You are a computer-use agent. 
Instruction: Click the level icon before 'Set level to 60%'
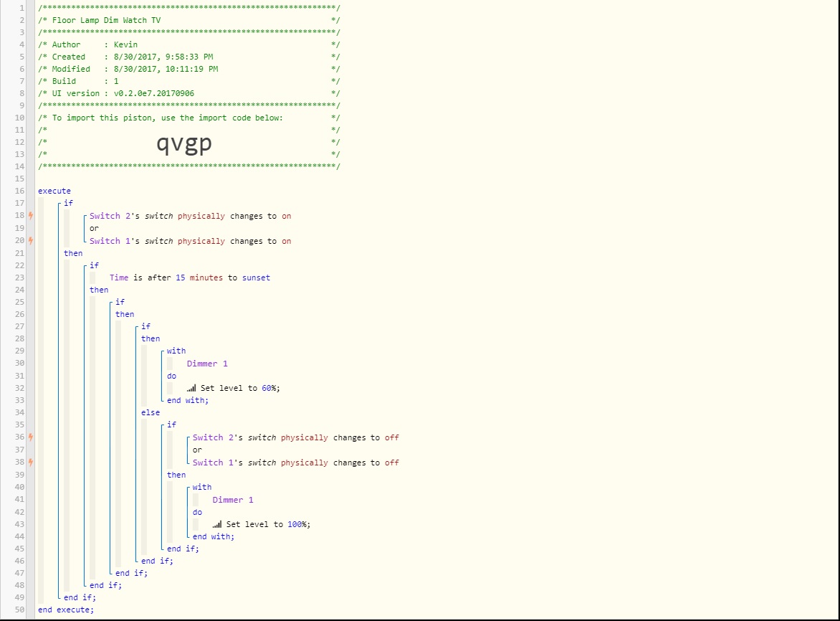[x=191, y=388]
